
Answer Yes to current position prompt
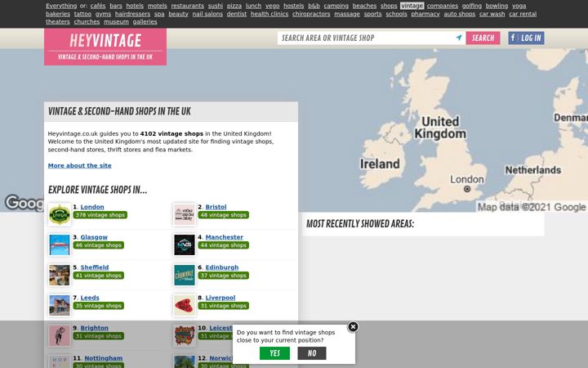click(274, 353)
